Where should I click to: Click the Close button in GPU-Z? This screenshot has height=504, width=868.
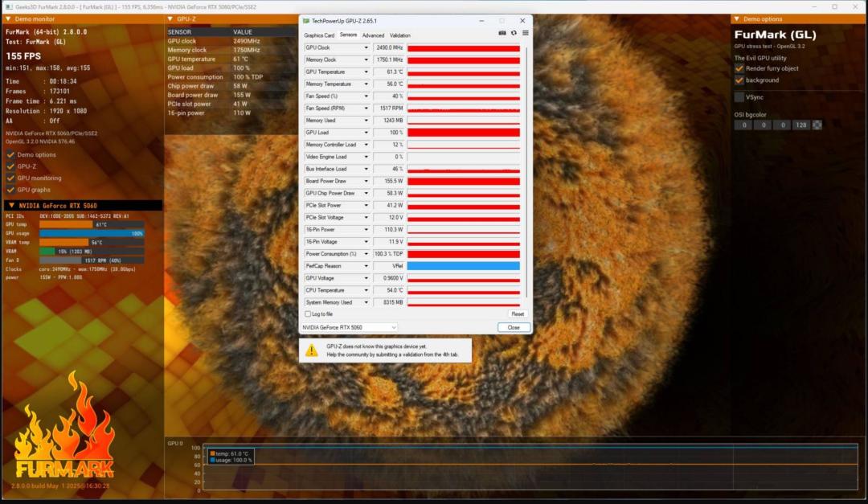[x=514, y=327]
